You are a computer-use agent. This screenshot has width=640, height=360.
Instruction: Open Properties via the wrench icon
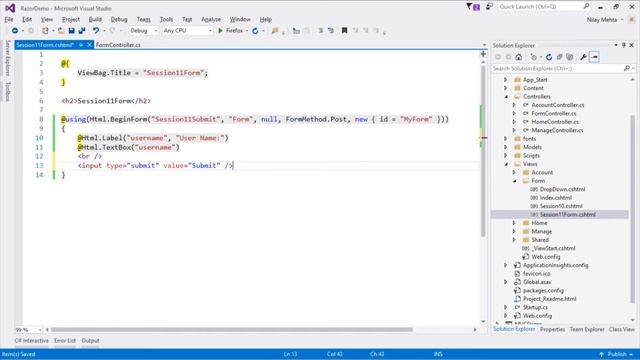point(584,57)
